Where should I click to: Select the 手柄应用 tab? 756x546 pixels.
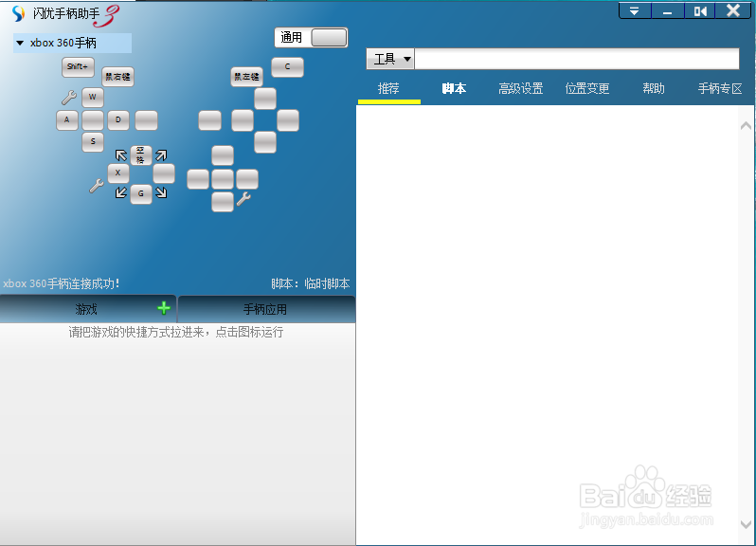(266, 309)
